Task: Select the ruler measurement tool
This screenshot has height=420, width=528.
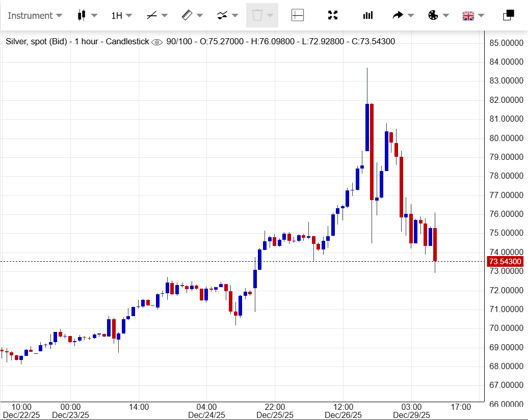Action: (x=187, y=15)
